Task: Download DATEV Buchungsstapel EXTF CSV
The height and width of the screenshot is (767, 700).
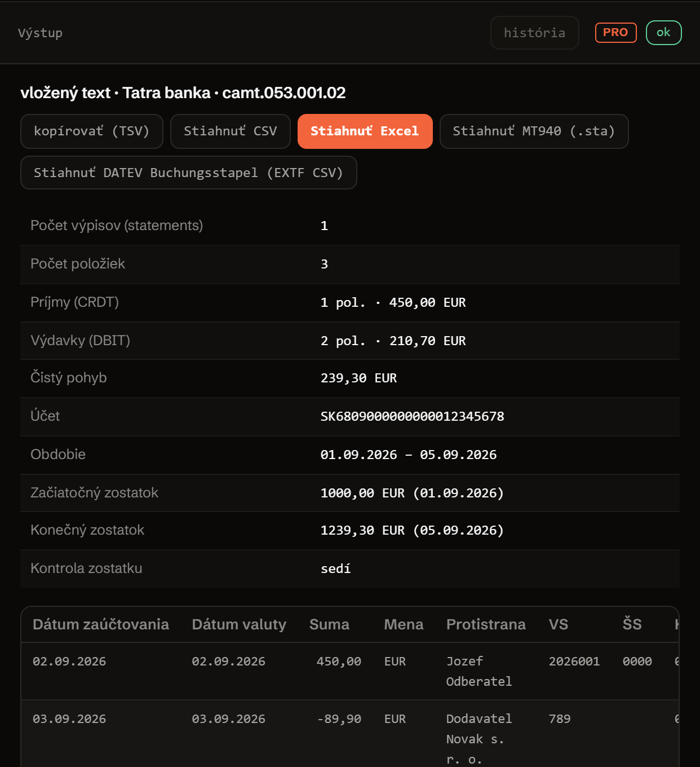Action: tap(189, 173)
